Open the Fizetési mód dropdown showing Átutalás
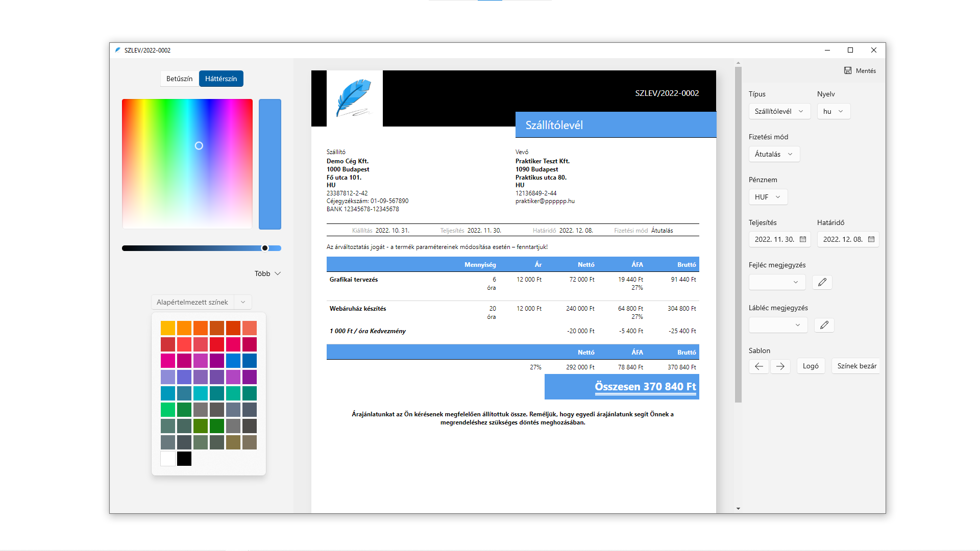Image resolution: width=980 pixels, height=551 pixels. click(x=774, y=154)
